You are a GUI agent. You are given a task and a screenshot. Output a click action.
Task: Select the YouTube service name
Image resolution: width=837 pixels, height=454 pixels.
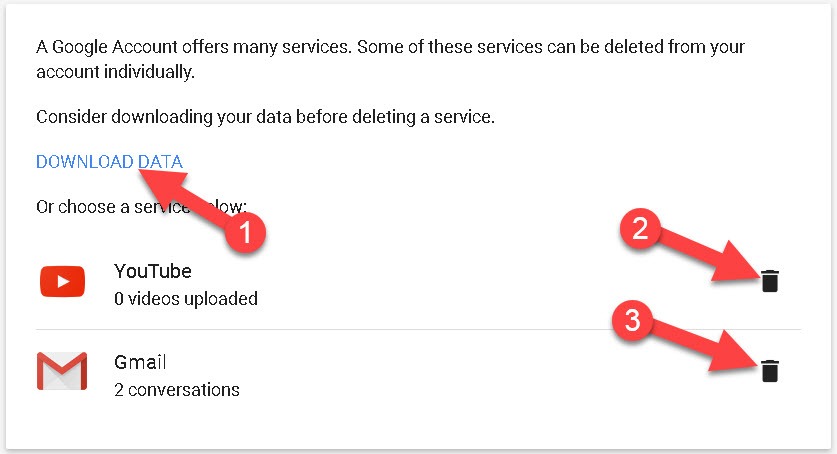152,271
